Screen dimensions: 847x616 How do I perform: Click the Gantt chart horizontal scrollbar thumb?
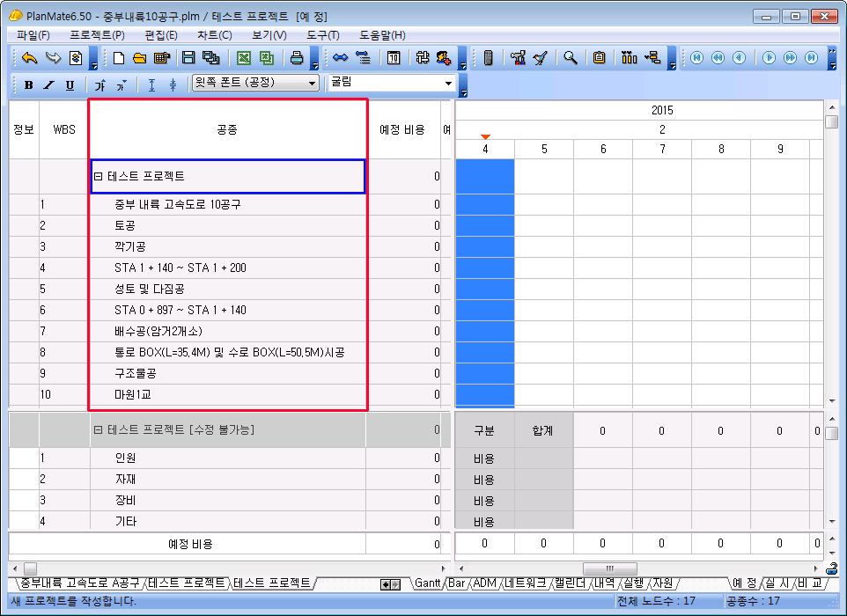tap(608, 568)
